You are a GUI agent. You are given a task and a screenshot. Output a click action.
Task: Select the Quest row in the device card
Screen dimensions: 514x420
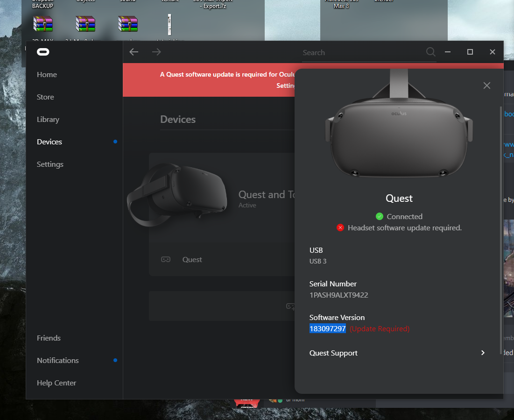[x=222, y=260]
